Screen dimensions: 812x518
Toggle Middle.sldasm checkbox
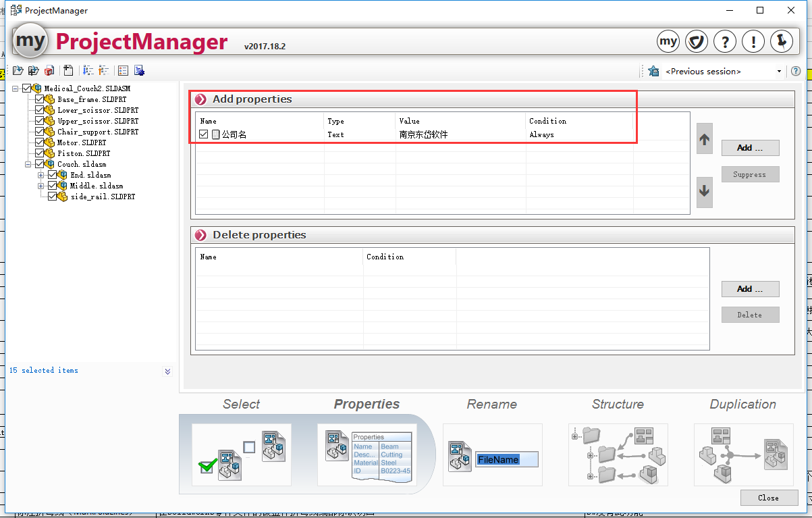pyautogui.click(x=52, y=186)
